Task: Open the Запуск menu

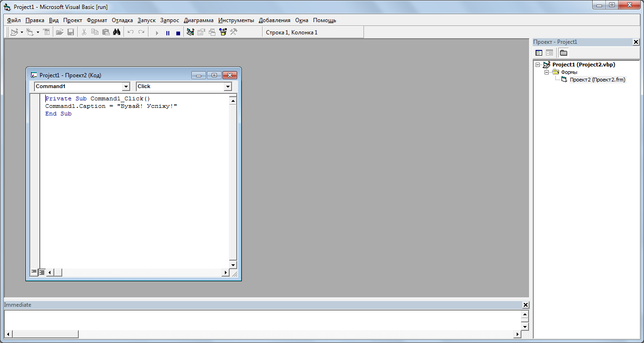Action: pyautogui.click(x=147, y=20)
